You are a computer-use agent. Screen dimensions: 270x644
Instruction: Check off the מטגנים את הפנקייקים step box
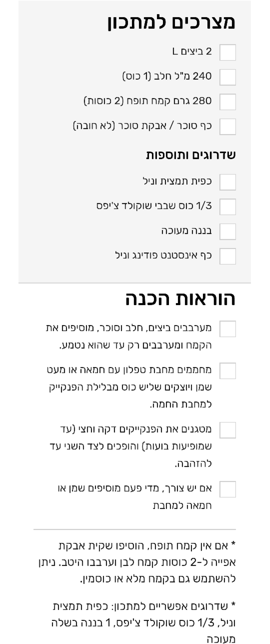tap(227, 430)
